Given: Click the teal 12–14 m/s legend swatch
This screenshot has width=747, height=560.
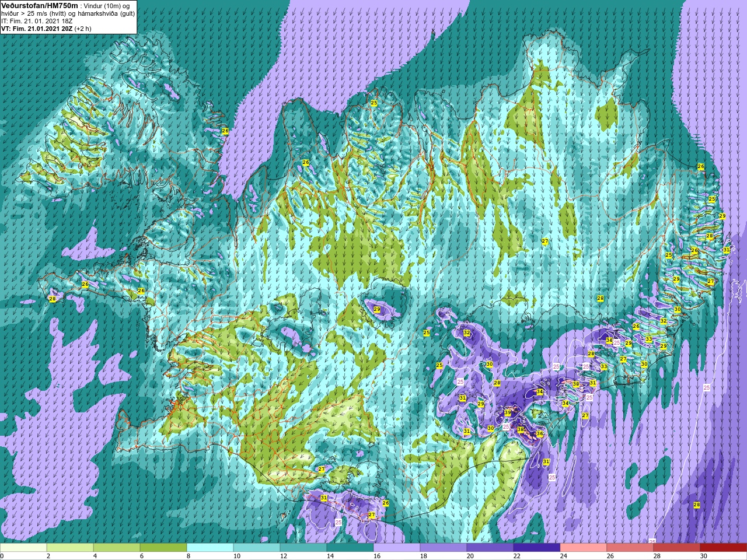Looking at the screenshot, I should coord(303,548).
